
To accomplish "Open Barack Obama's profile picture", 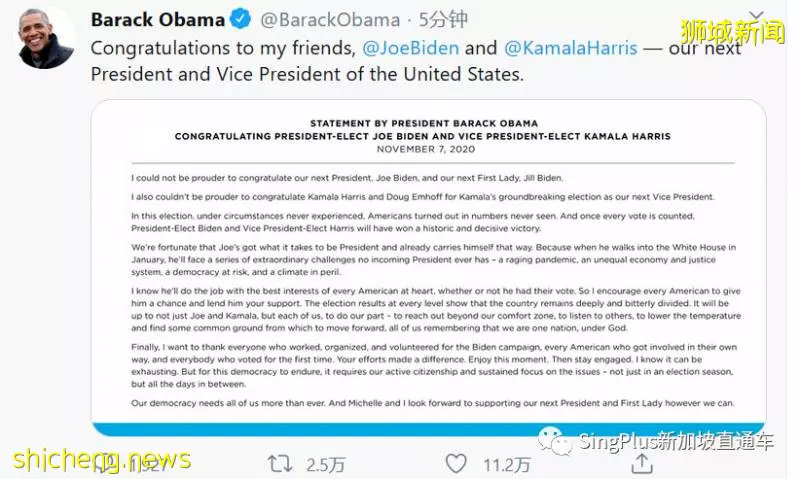I will [x=45, y=38].
